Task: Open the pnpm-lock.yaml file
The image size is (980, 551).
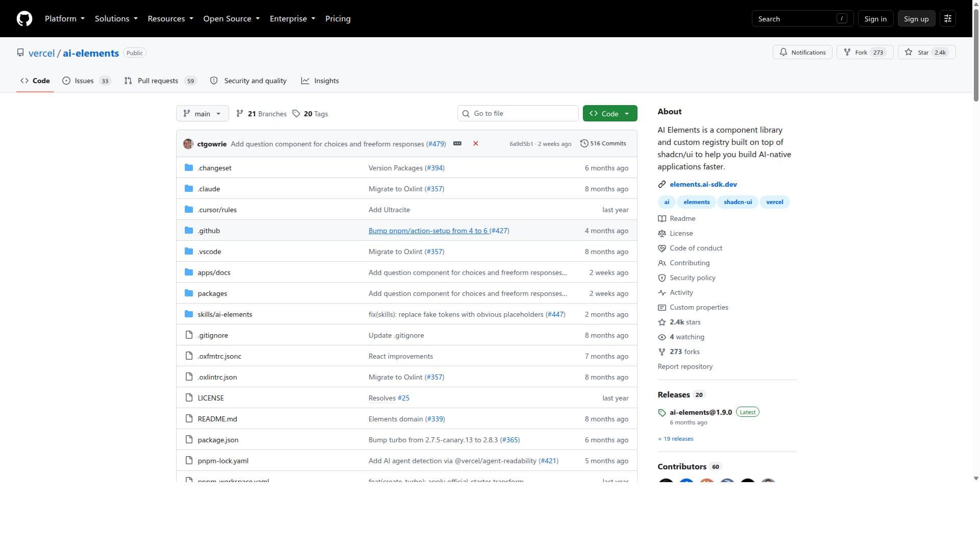Action: point(223,461)
